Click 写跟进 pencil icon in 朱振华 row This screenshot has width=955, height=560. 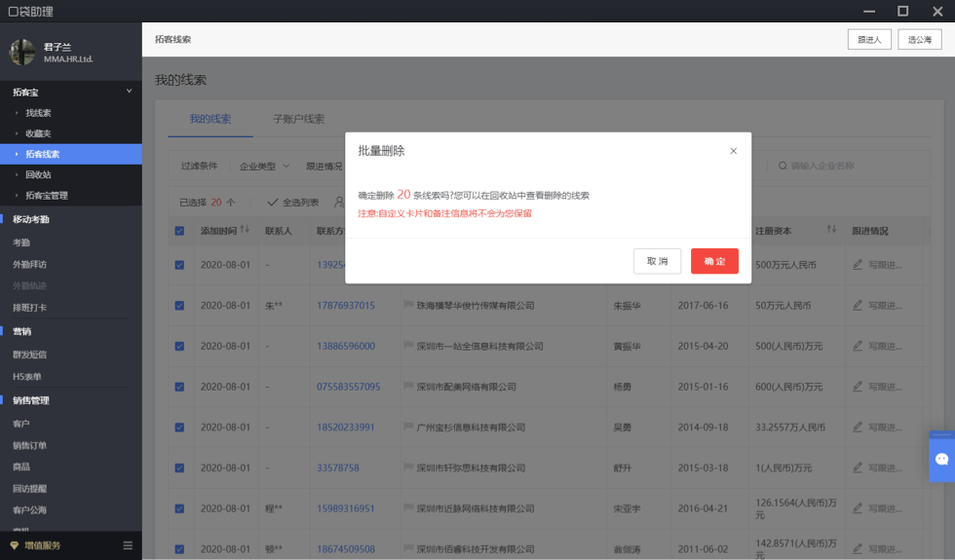pyautogui.click(x=858, y=305)
